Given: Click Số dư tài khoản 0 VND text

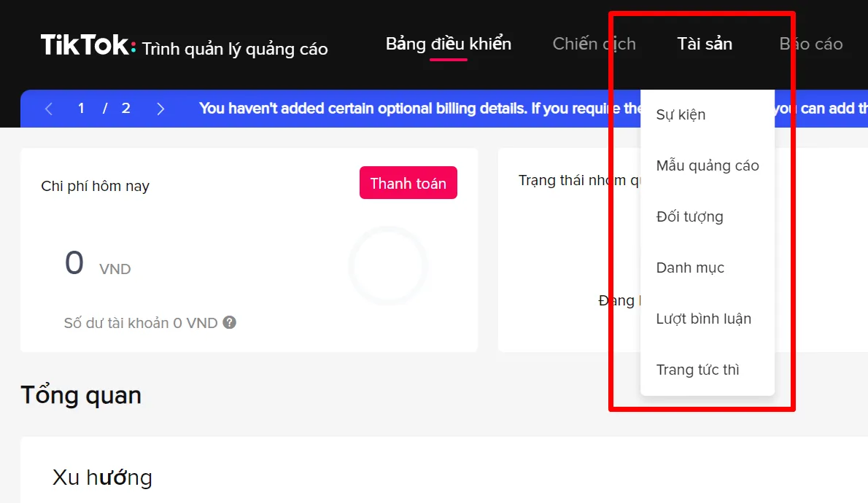Looking at the screenshot, I should pyautogui.click(x=141, y=323).
